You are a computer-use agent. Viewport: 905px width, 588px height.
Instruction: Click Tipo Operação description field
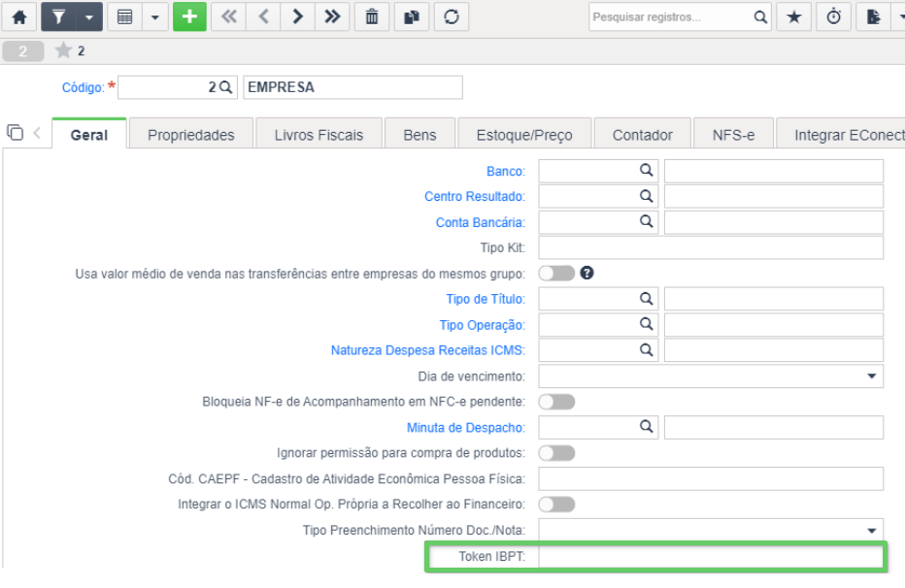[x=773, y=325]
